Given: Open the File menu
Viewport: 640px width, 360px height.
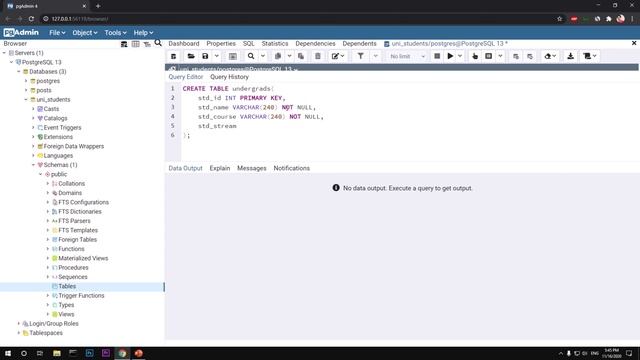Looking at the screenshot, I should point(57,33).
